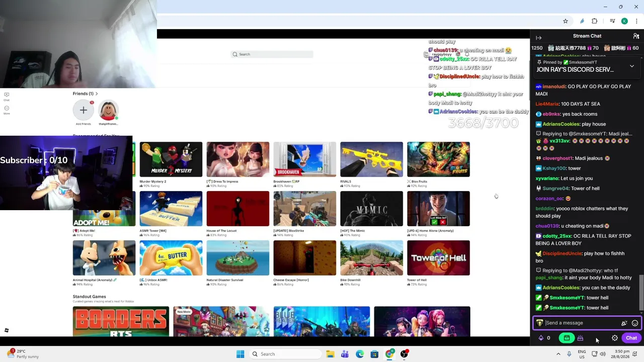644x362 pixels.
Task: Open Dress To Impress game
Action: click(238, 159)
